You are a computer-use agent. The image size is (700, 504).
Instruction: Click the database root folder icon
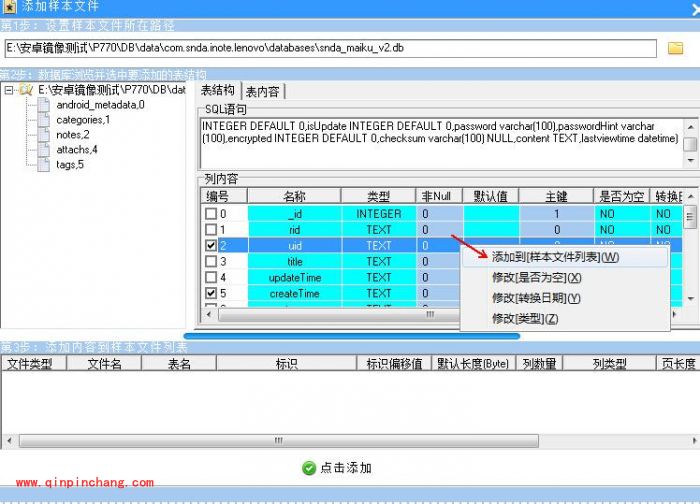coord(25,90)
